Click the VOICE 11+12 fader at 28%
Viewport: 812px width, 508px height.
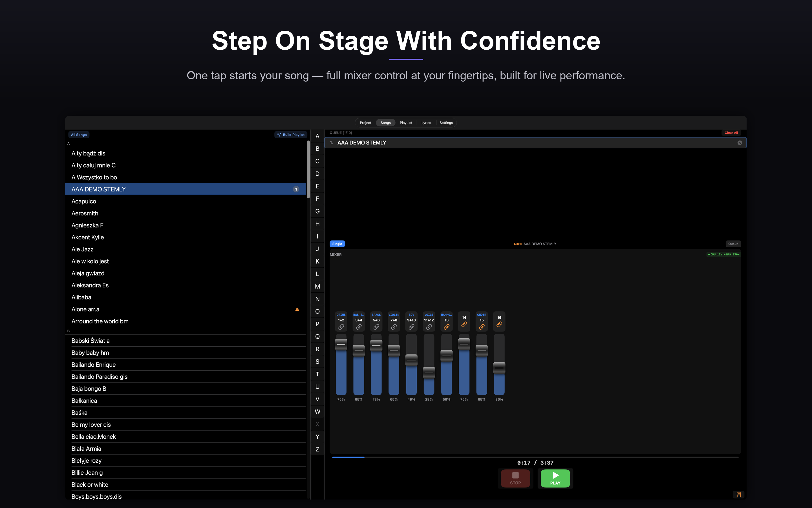429,364
